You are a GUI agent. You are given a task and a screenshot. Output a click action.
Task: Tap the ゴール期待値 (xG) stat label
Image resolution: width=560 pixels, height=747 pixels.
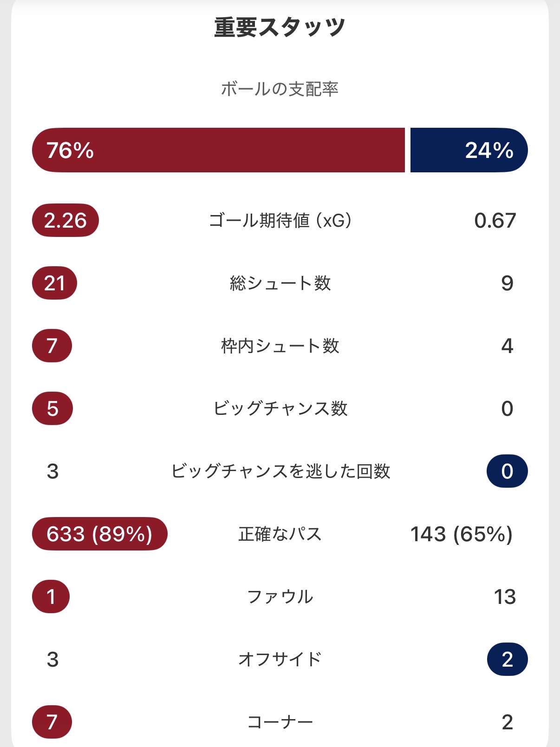click(280, 220)
